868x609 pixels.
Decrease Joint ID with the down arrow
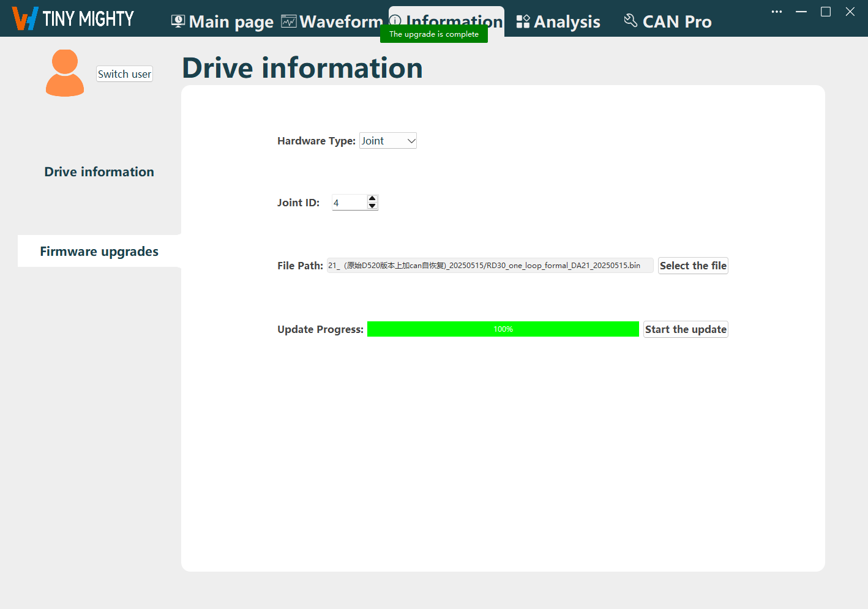(x=372, y=206)
